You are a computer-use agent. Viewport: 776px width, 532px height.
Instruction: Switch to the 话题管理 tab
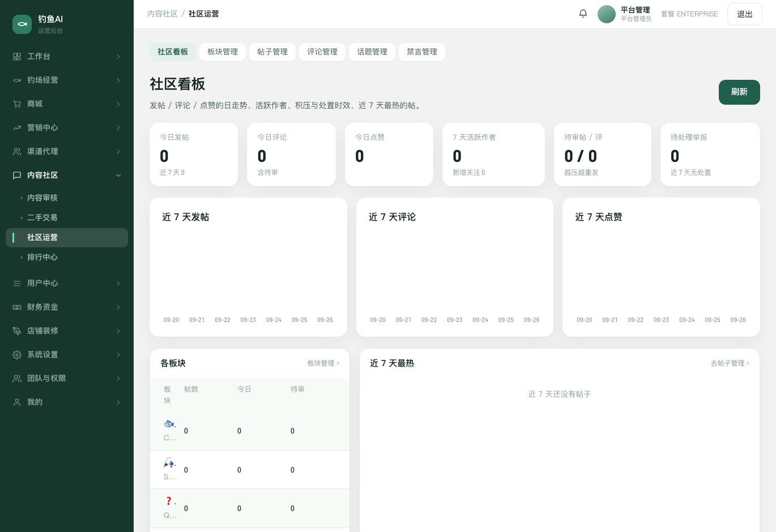click(372, 52)
